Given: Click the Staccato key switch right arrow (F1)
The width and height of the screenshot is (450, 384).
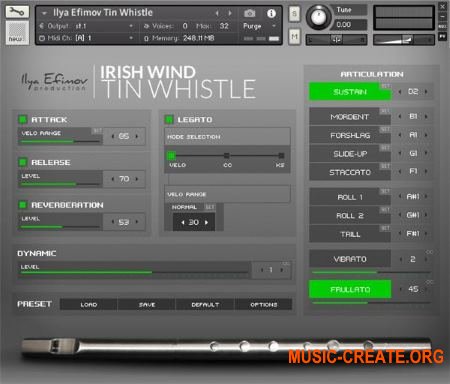Looking at the screenshot, I should pos(426,172).
